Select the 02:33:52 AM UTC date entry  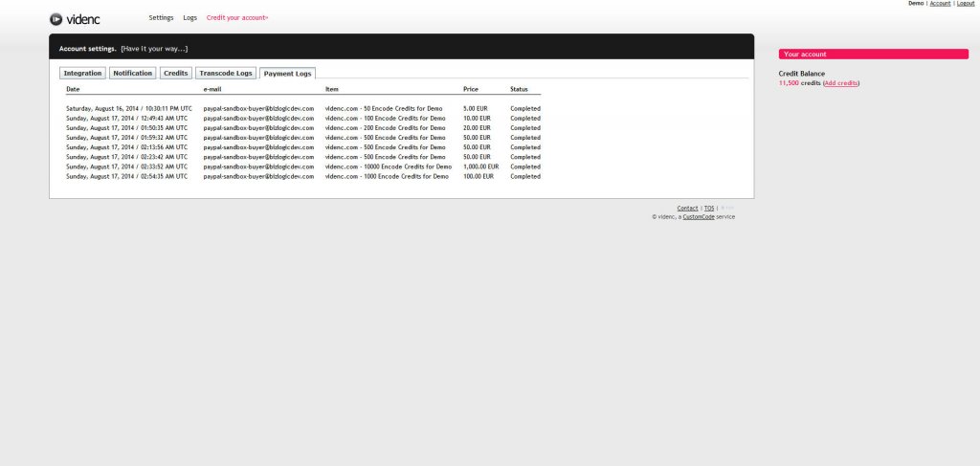(127, 166)
